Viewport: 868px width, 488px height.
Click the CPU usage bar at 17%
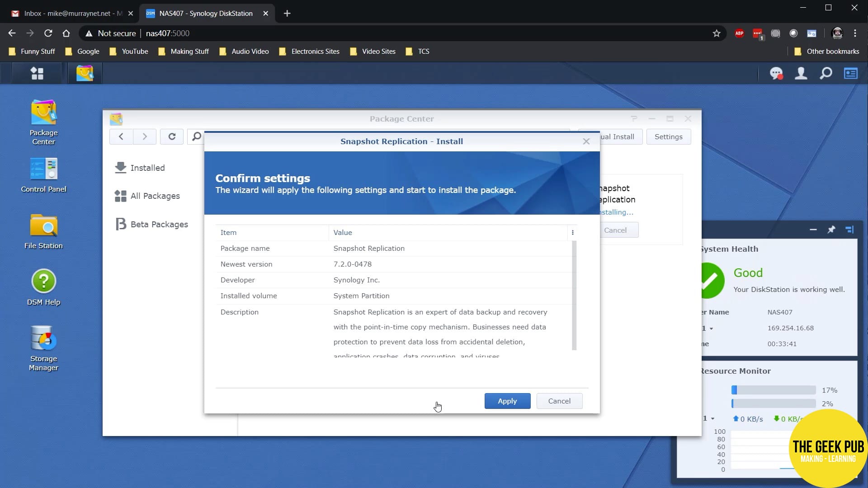point(774,390)
